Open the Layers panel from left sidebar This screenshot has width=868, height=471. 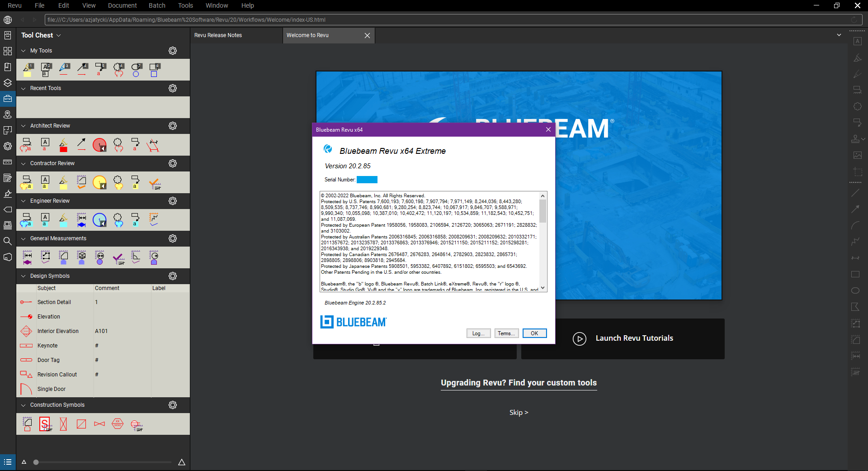click(8, 83)
